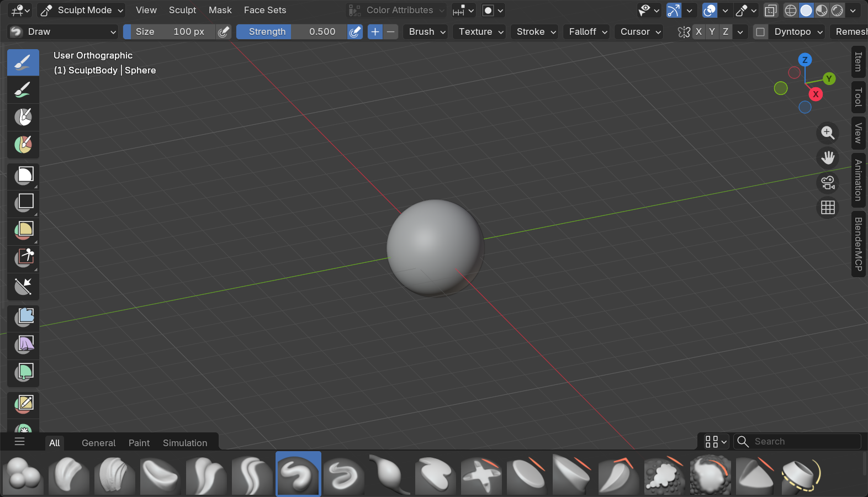Click the red X axis on navigation gizmo
The image size is (868, 497).
click(816, 94)
